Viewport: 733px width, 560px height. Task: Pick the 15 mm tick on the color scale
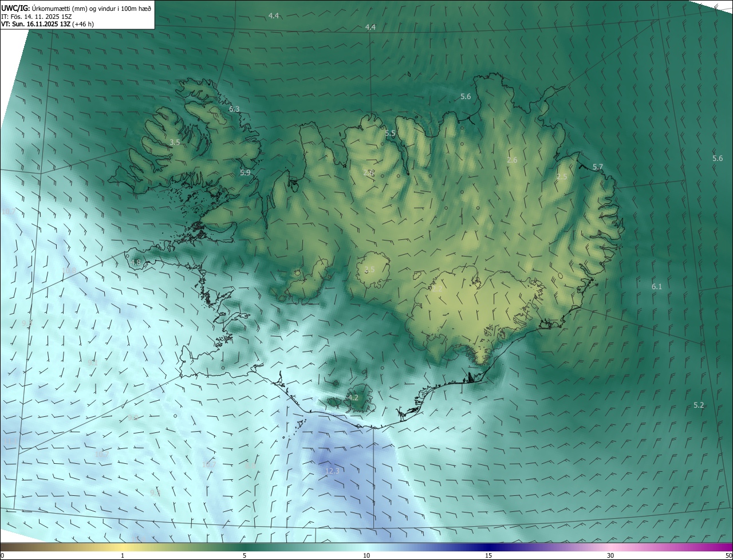488,555
